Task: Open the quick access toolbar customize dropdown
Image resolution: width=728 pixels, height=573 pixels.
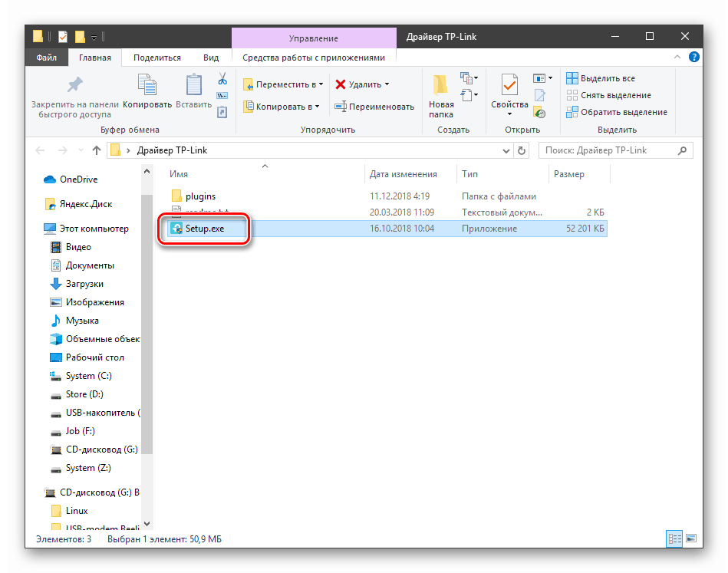Action: (x=94, y=37)
